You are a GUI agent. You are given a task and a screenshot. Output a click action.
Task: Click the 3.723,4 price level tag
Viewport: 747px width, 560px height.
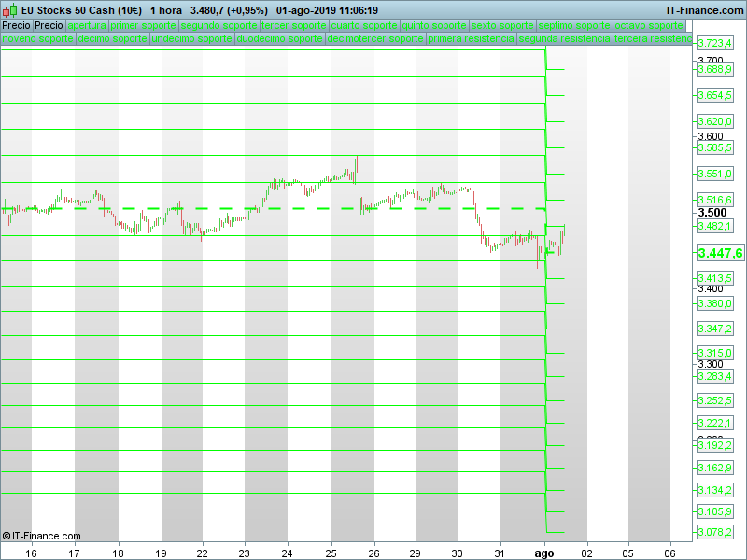pyautogui.click(x=714, y=43)
